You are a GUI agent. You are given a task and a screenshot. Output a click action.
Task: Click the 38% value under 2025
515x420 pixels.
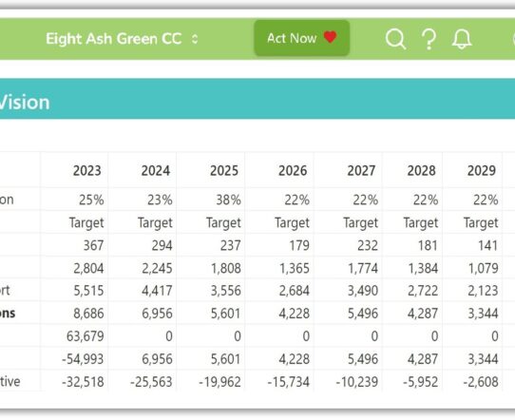point(228,200)
